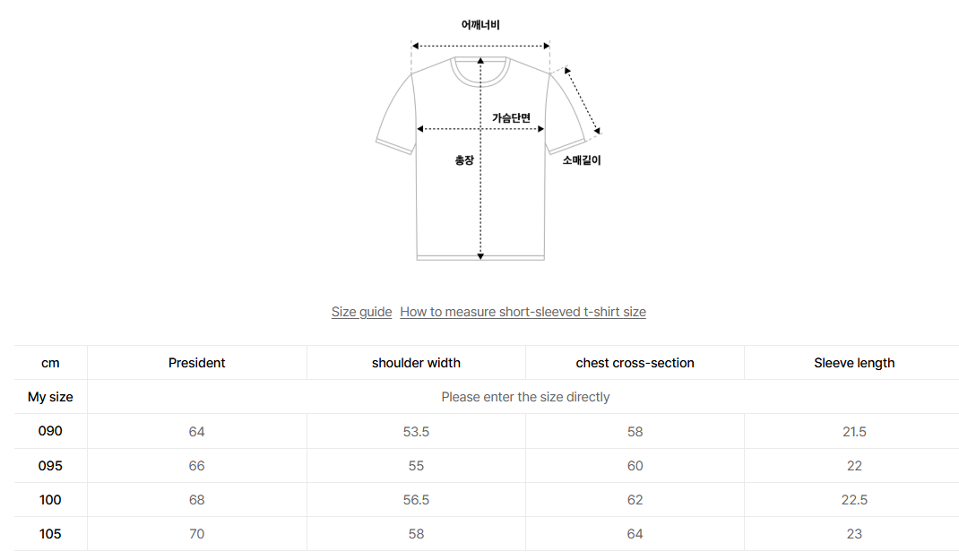Select the Sleeve length column header
The height and width of the screenshot is (560, 959).
tap(854, 363)
